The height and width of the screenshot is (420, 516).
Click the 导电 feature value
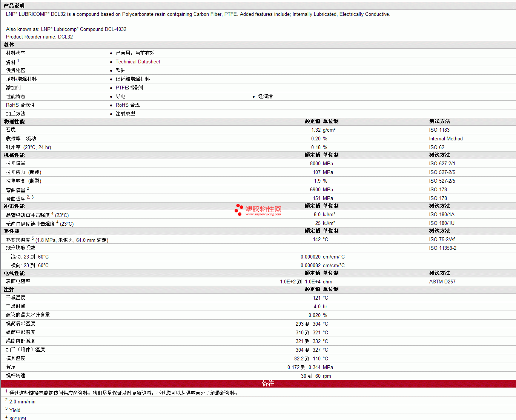121,96
